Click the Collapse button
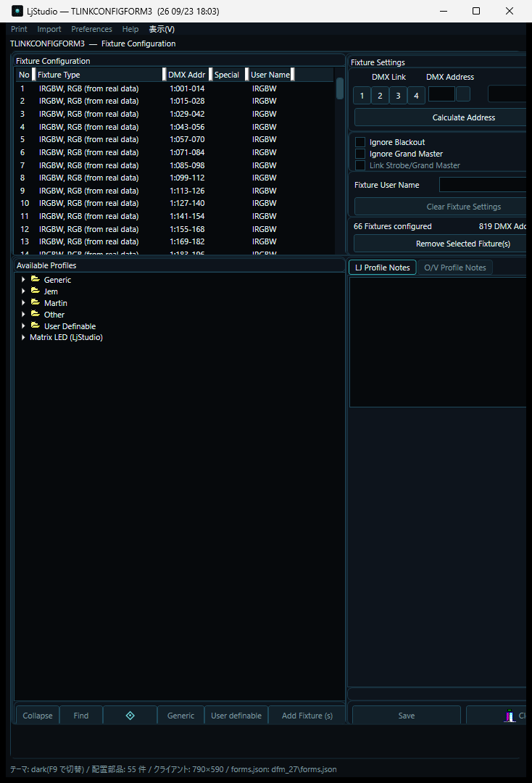Viewport: 532px width, 783px height. point(38,716)
